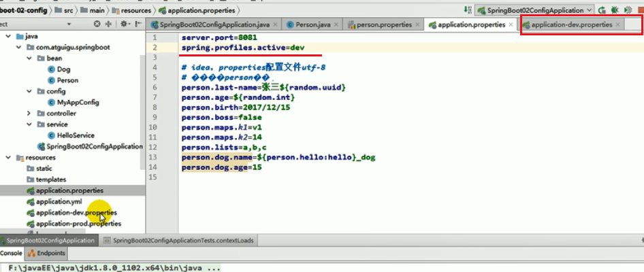This screenshot has width=644, height=272.
Task: Collapse the com.atguigu.springboot package
Action: [x=18, y=47]
